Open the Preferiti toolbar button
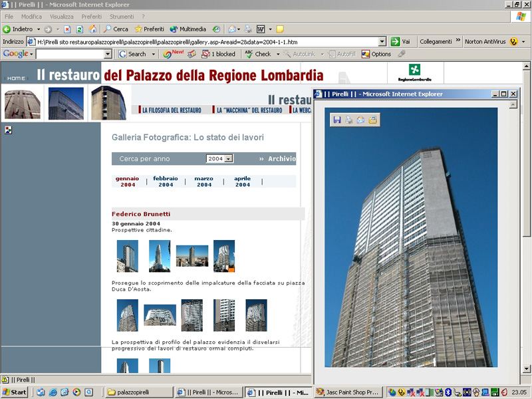Image resolution: width=532 pixels, height=399 pixels. coord(149,29)
